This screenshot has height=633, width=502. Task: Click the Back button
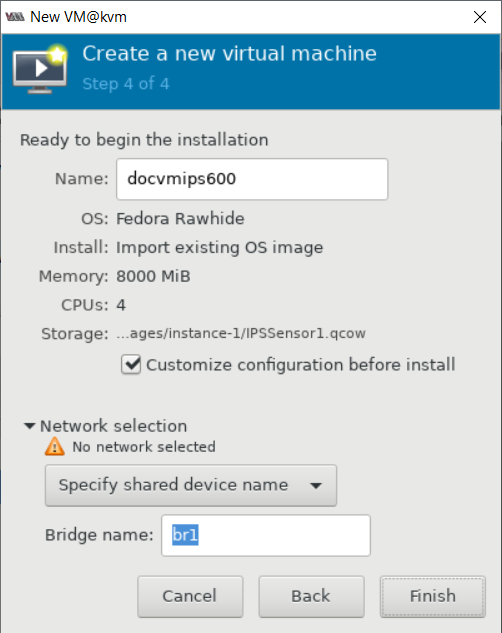[x=311, y=596]
